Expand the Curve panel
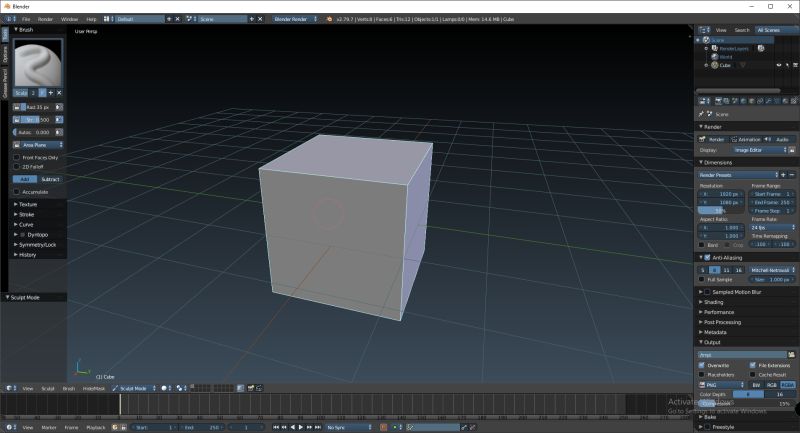The image size is (800, 433). coord(24,225)
